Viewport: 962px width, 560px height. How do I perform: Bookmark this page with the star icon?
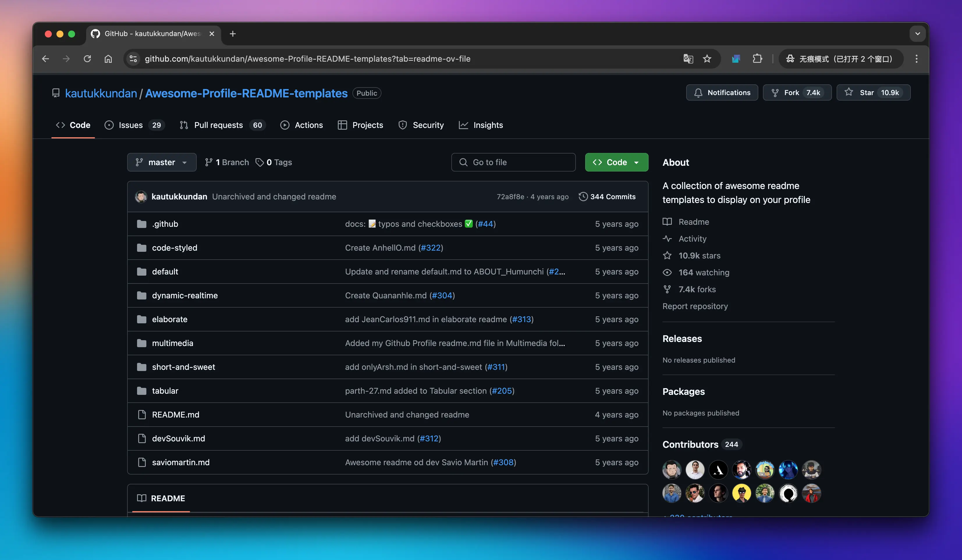707,59
